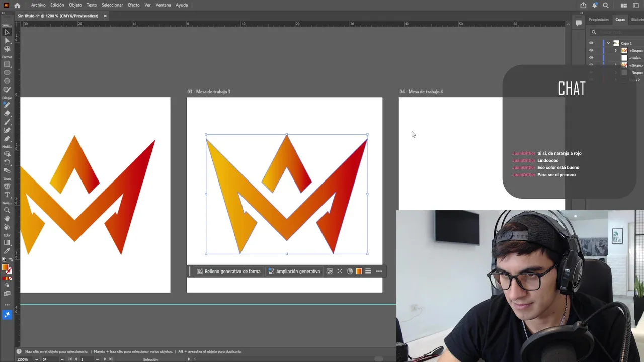Viewport: 644px width, 362px height.
Task: Activate the Hand tool
Action: [x=7, y=219]
